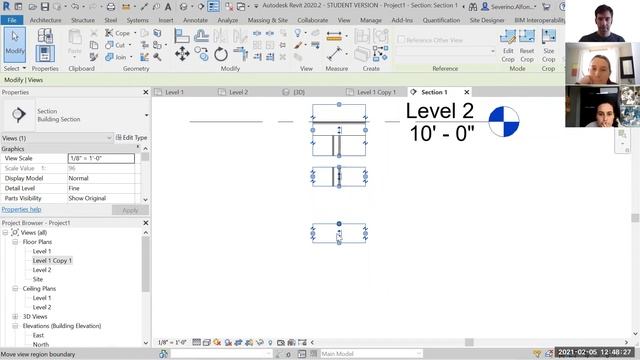The height and width of the screenshot is (360, 640).
Task: Close the Project Browser panel
Action: [x=146, y=223]
